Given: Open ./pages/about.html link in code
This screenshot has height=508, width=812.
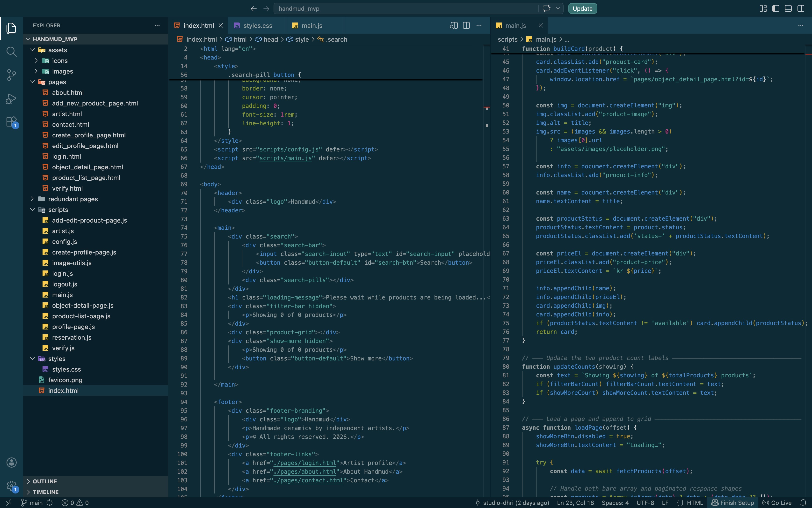Looking at the screenshot, I should point(305,471).
